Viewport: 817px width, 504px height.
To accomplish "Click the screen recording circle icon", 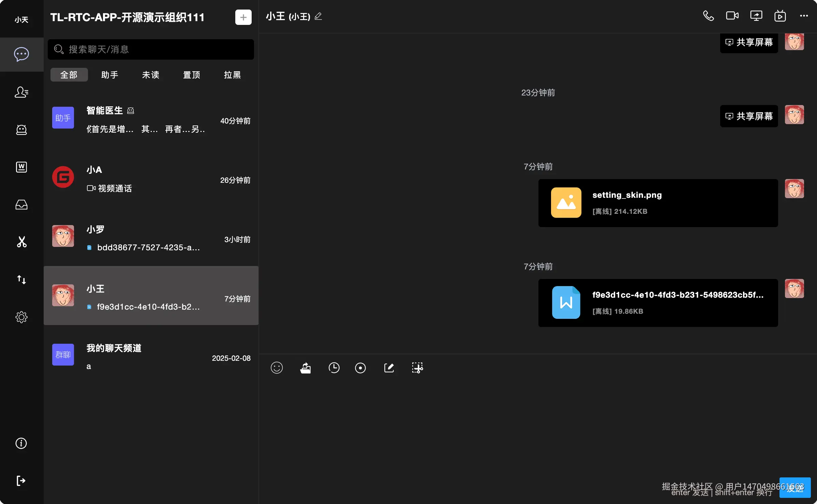I will point(360,368).
